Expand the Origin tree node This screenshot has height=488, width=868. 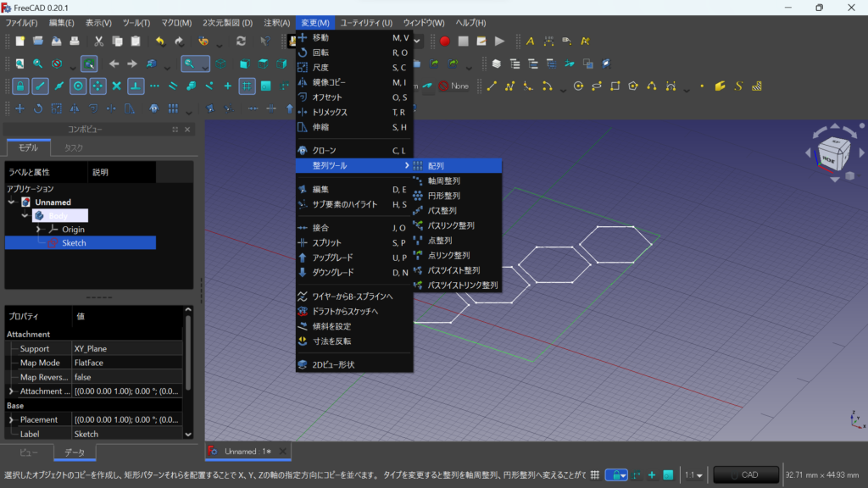point(38,229)
